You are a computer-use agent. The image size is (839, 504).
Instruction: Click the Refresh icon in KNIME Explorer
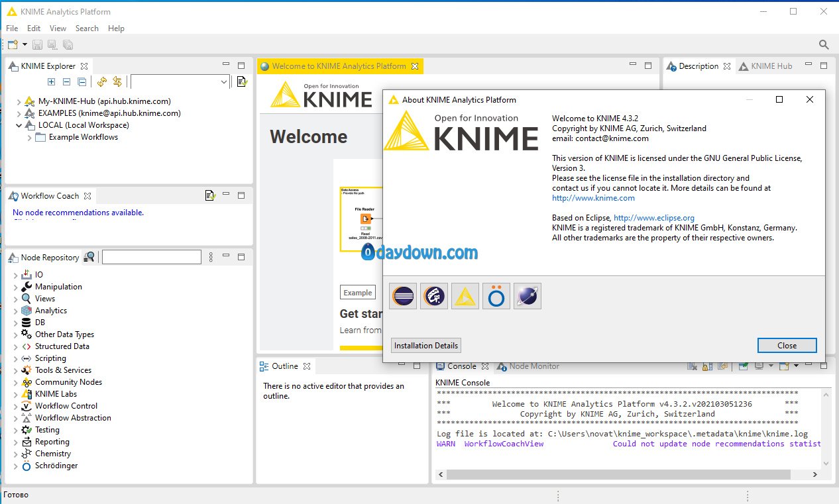pos(101,81)
